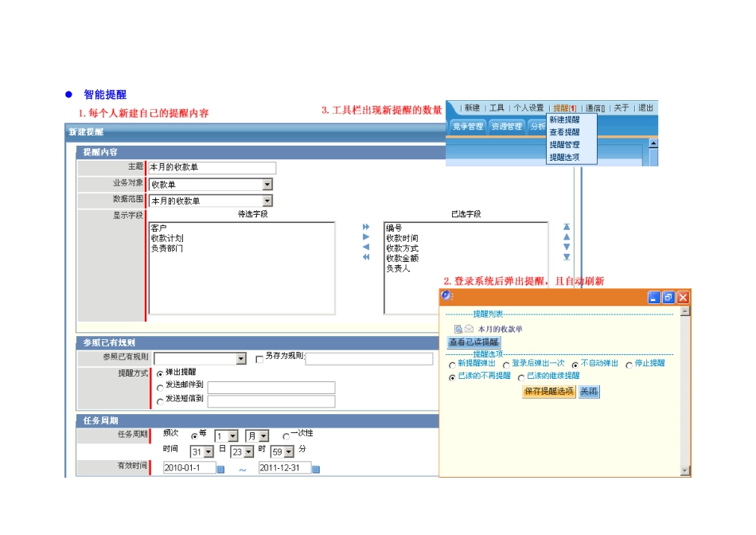
Task: Choose 提醒管理 from the dropdown menu
Action: pos(564,145)
